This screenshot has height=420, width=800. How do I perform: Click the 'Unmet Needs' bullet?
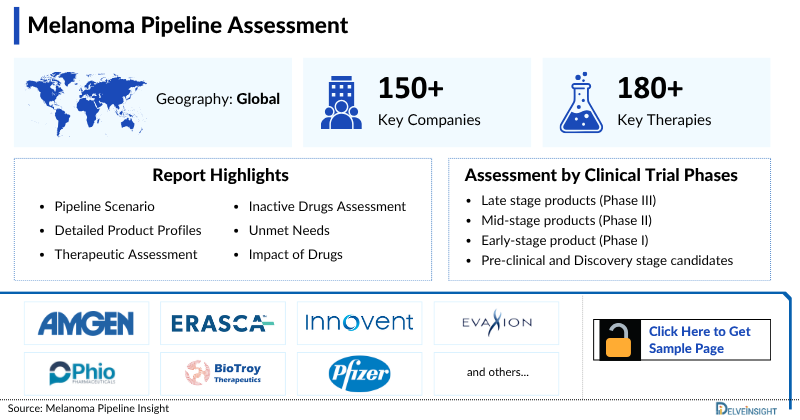[289, 230]
